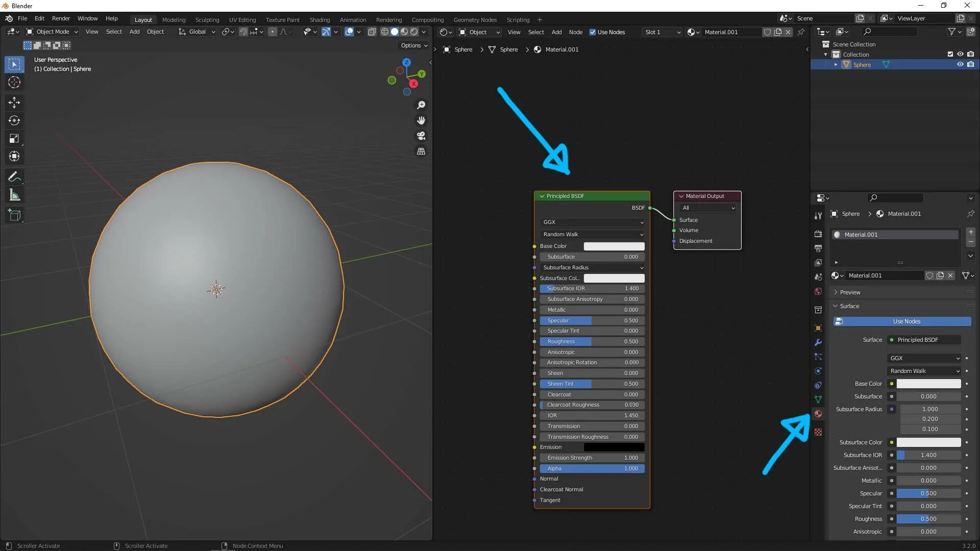This screenshot has height=551, width=980.
Task: Select the Scale tool
Action: point(14,138)
